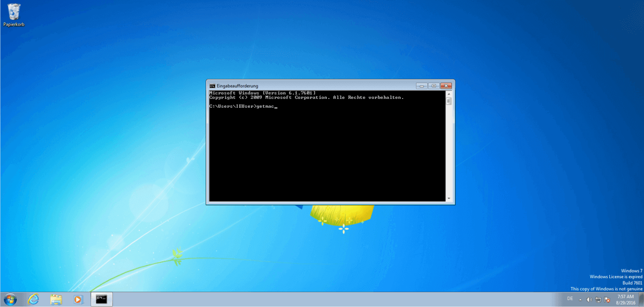Screen dimensions: 644x307
Task: Open the Papierkorb recycle bin icon
Action: pyautogui.click(x=14, y=15)
